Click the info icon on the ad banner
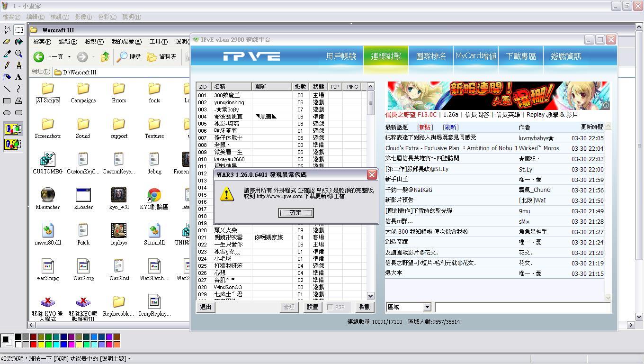This screenshot has width=644, height=364. tap(606, 105)
